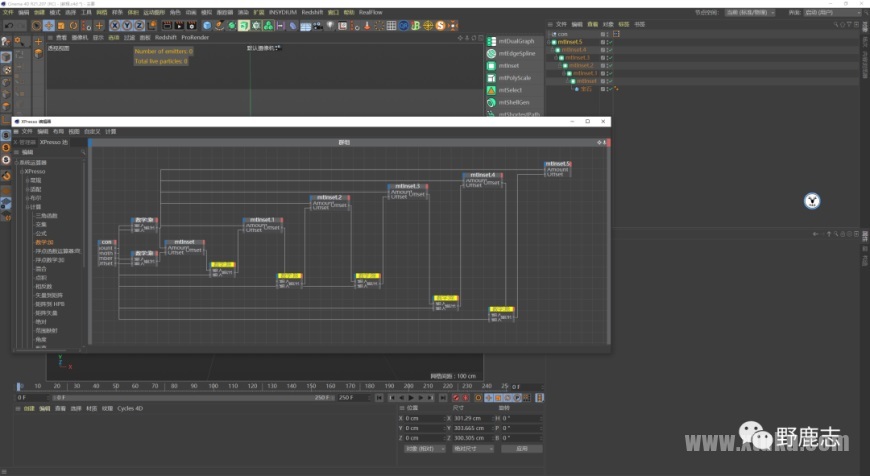This screenshot has width=870, height=476.
Task: Collapse the 计算 category in XPresso pool
Action: pos(27,207)
